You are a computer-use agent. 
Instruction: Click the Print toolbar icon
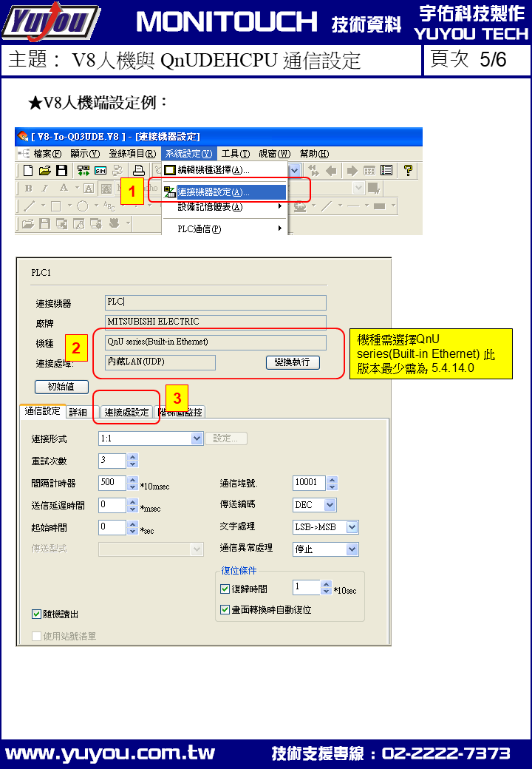pyautogui.click(x=139, y=170)
